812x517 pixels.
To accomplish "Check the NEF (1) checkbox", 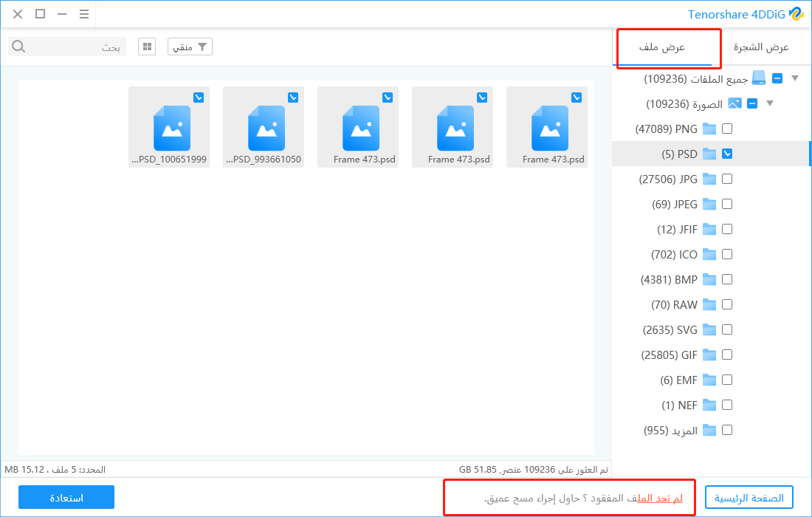I will pos(727,405).
